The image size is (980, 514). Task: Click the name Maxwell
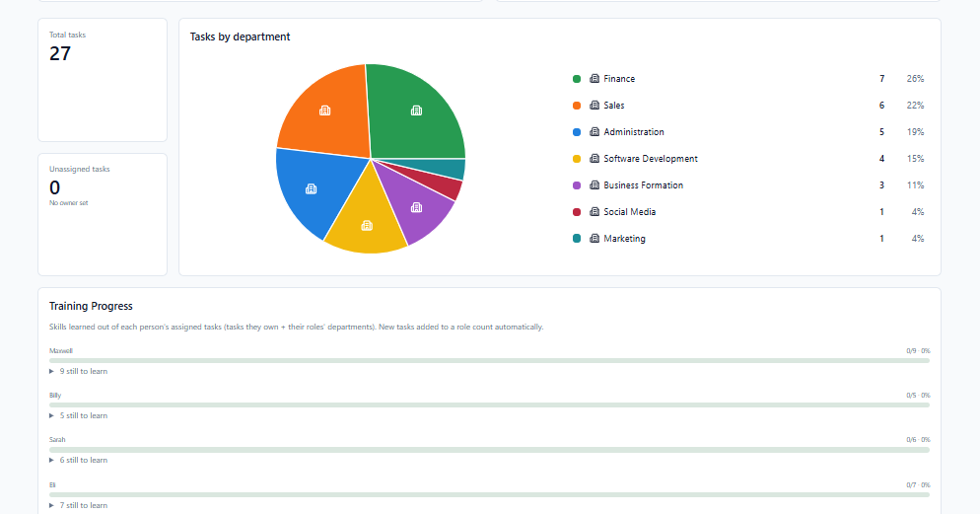coord(61,351)
